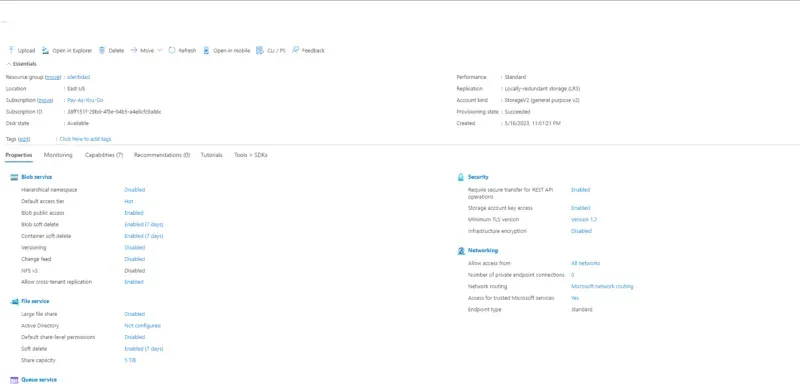Open the Recommendations (0) tab

(162, 155)
